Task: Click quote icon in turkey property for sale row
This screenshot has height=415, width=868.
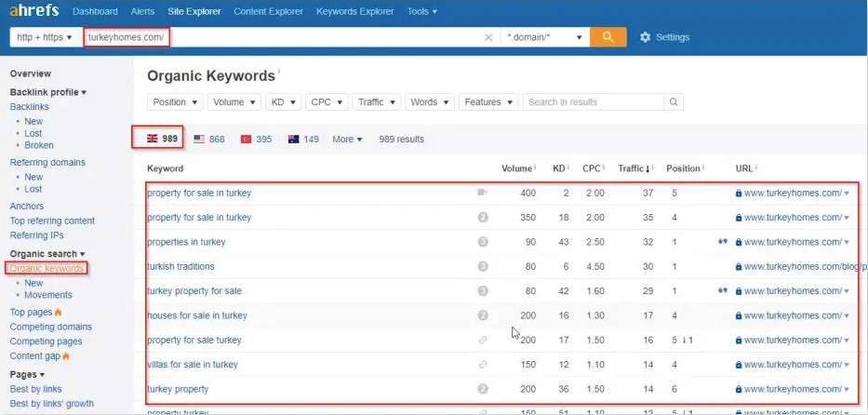Action: point(723,290)
